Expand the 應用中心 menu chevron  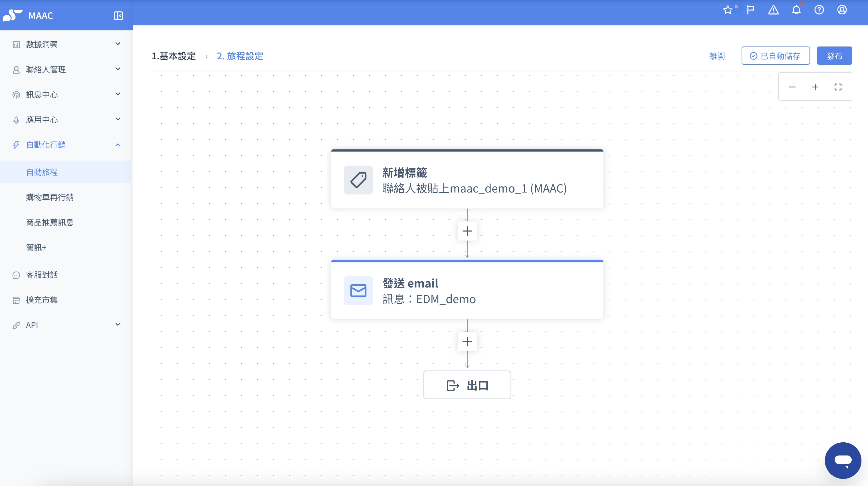(x=118, y=119)
